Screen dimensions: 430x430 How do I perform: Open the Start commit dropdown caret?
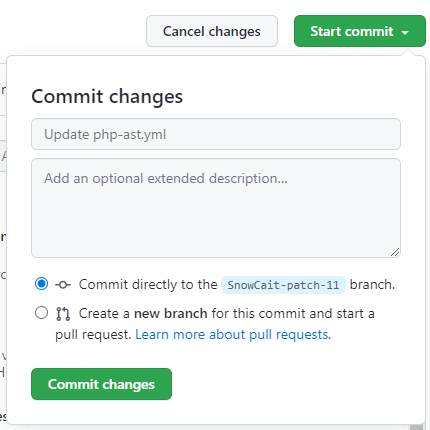[405, 33]
